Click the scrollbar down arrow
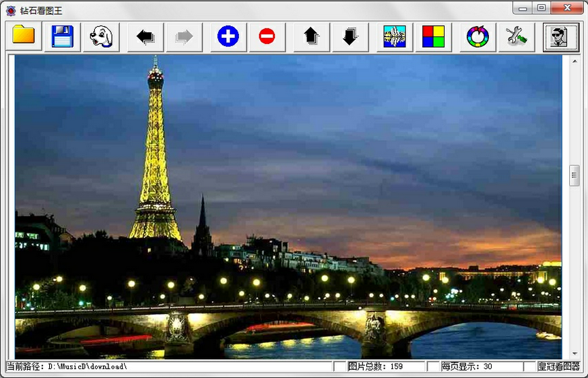The image size is (588, 378). coord(575,354)
